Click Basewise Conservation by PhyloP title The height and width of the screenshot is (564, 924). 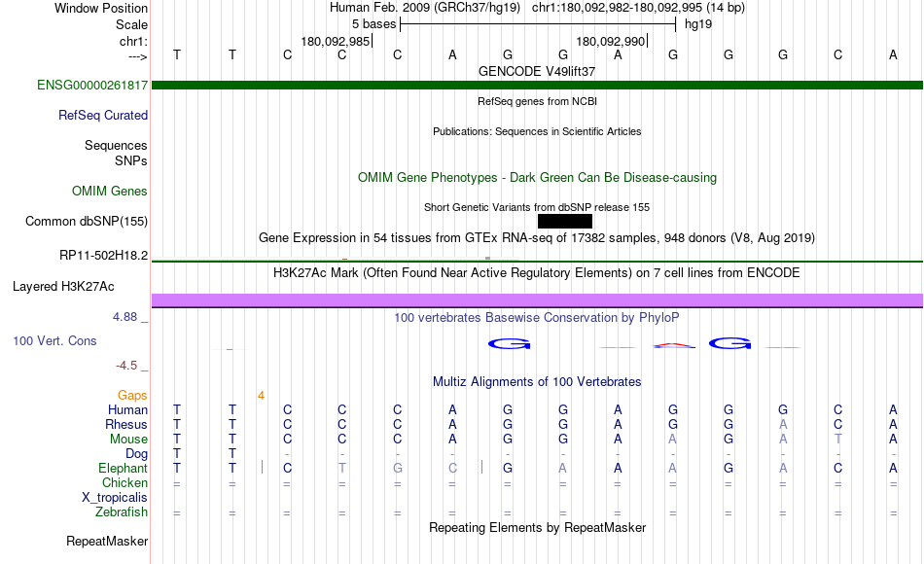click(537, 318)
